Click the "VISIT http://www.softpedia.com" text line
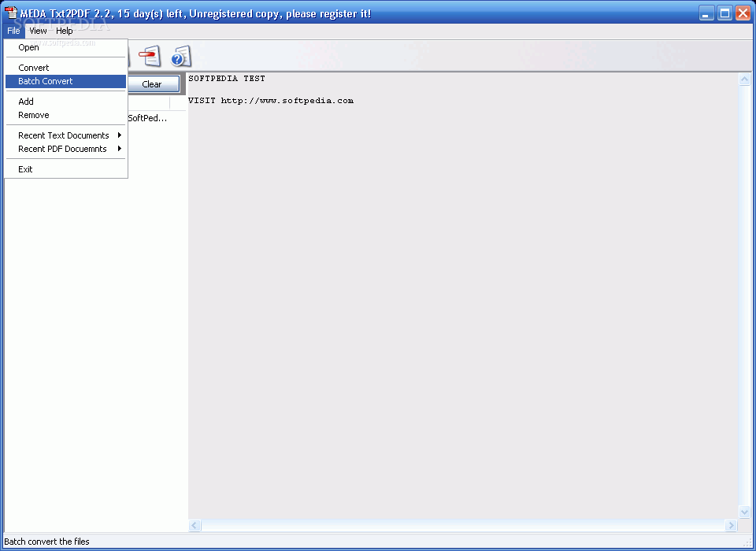756x551 pixels. (271, 100)
